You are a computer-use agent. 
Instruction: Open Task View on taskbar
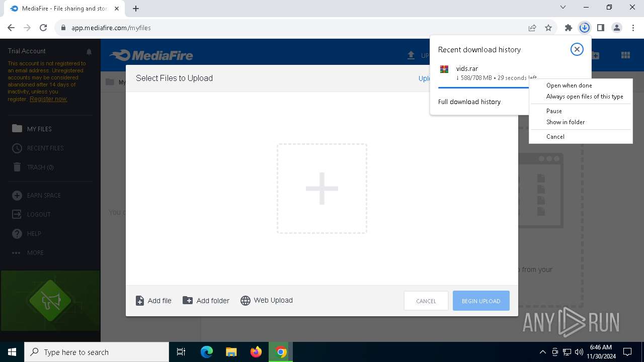click(x=181, y=352)
